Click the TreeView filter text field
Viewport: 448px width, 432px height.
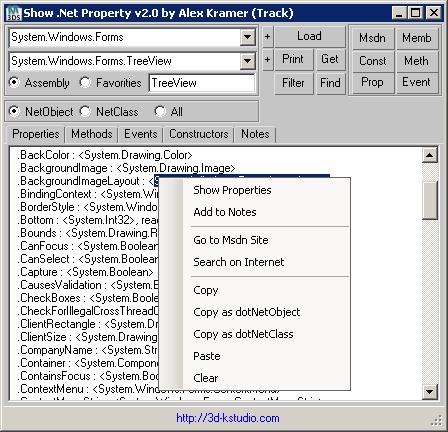coord(202,83)
